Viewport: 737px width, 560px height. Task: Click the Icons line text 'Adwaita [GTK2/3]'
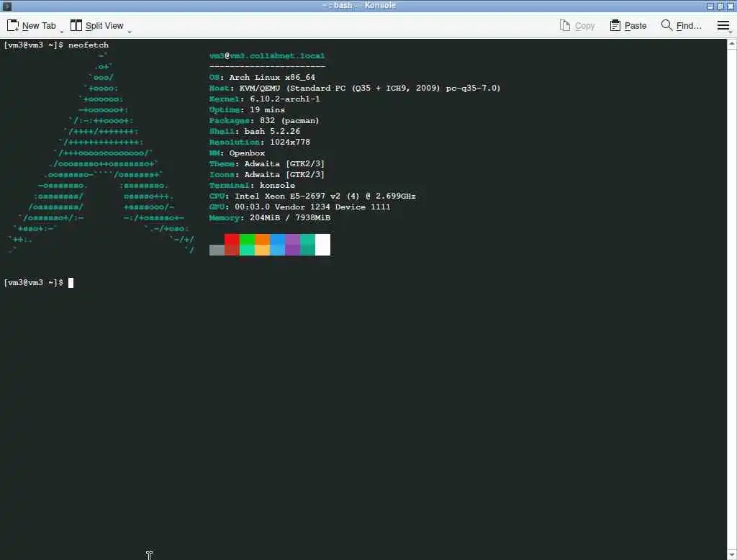[x=284, y=174]
